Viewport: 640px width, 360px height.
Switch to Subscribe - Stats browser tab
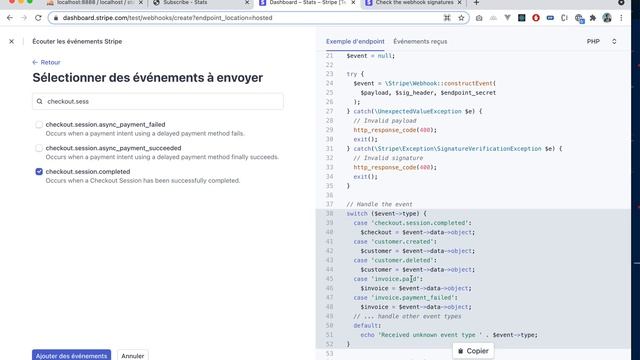pos(200,3)
